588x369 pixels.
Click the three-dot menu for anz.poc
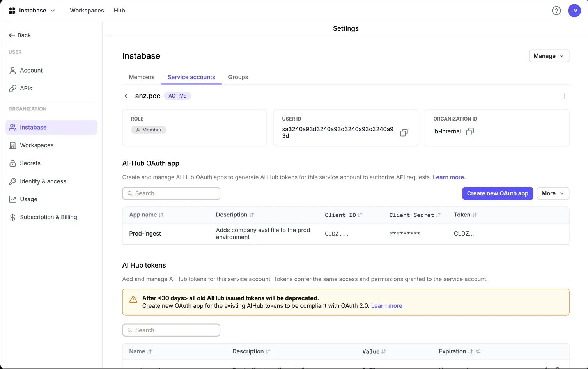click(x=564, y=96)
